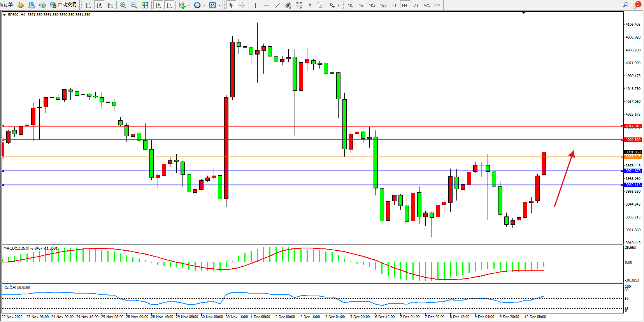Choose the text label 'A' tool
Screen dimensions: 644x322
[x=310, y=5]
